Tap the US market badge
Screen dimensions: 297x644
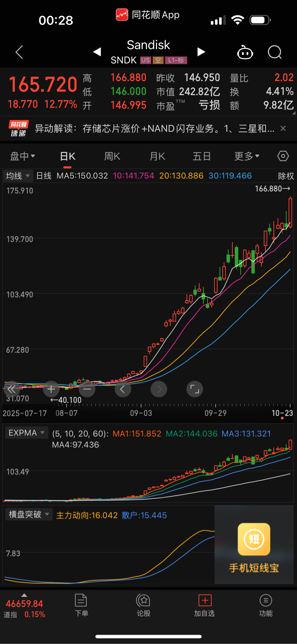(x=146, y=60)
